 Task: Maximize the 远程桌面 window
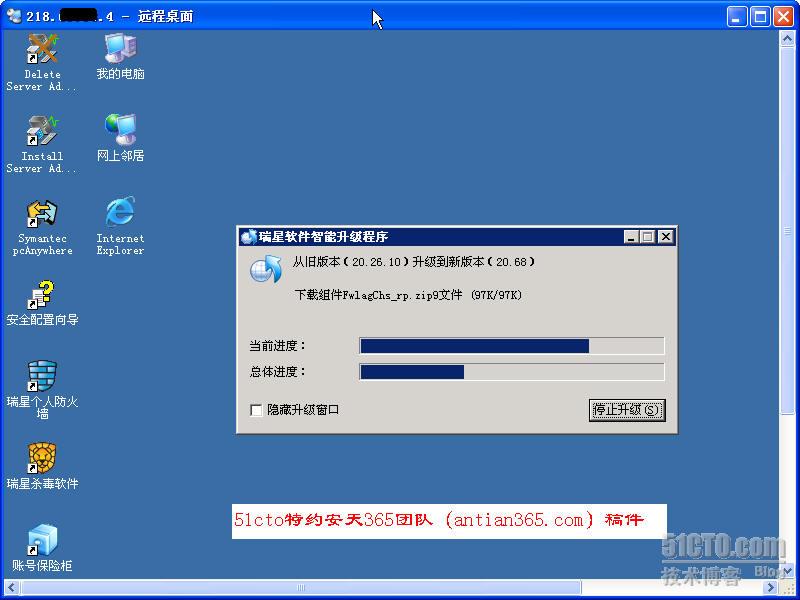click(760, 17)
